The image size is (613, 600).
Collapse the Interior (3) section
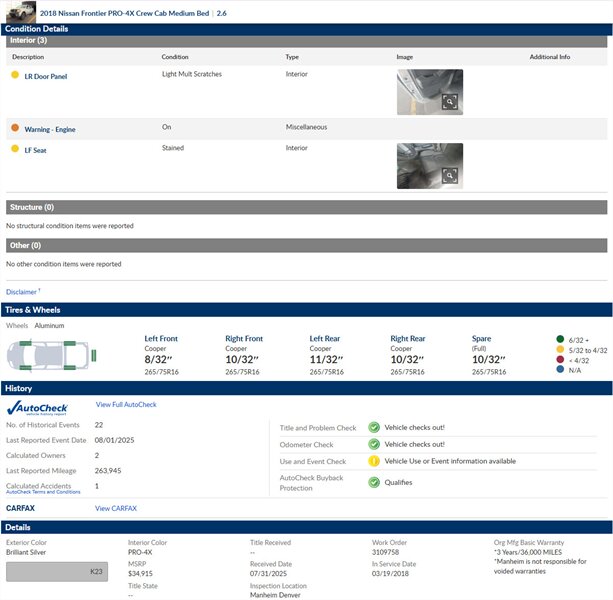point(28,41)
